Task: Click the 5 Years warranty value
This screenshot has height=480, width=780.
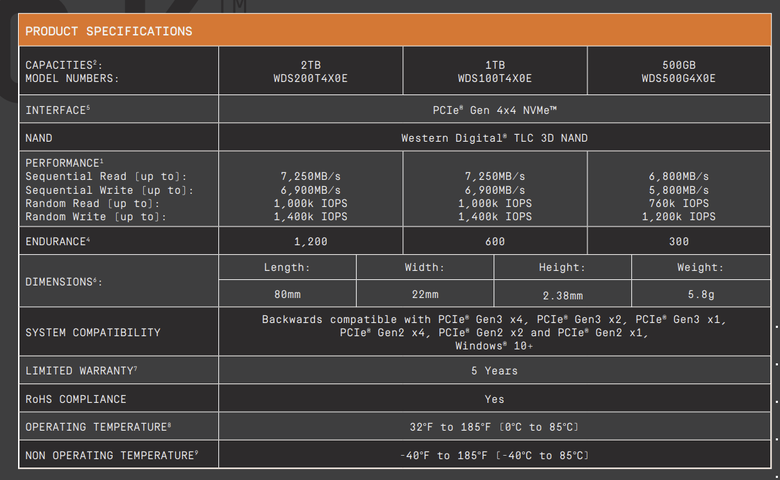Action: tap(494, 371)
